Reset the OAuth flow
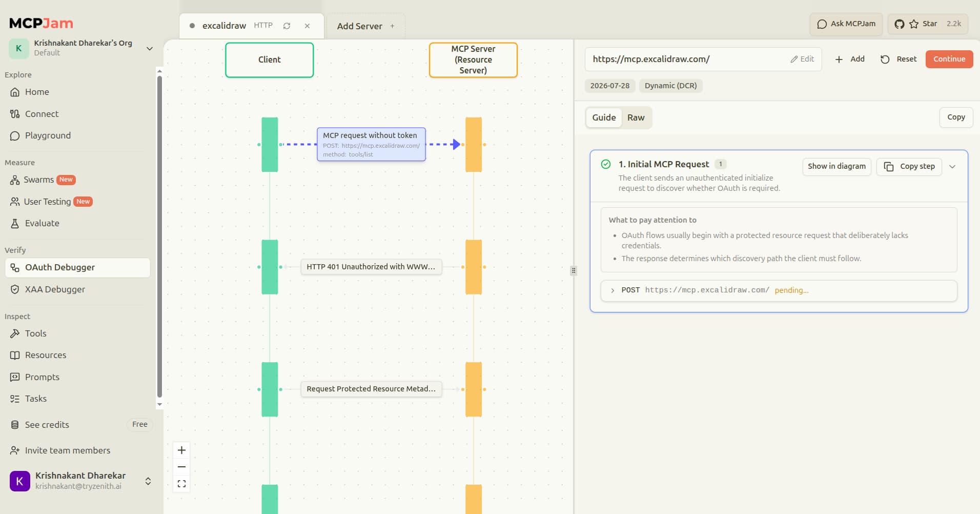980x514 pixels. [899, 59]
